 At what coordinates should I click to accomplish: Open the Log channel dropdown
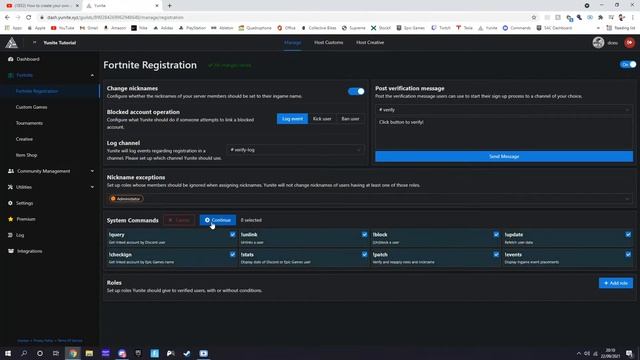tap(295, 150)
